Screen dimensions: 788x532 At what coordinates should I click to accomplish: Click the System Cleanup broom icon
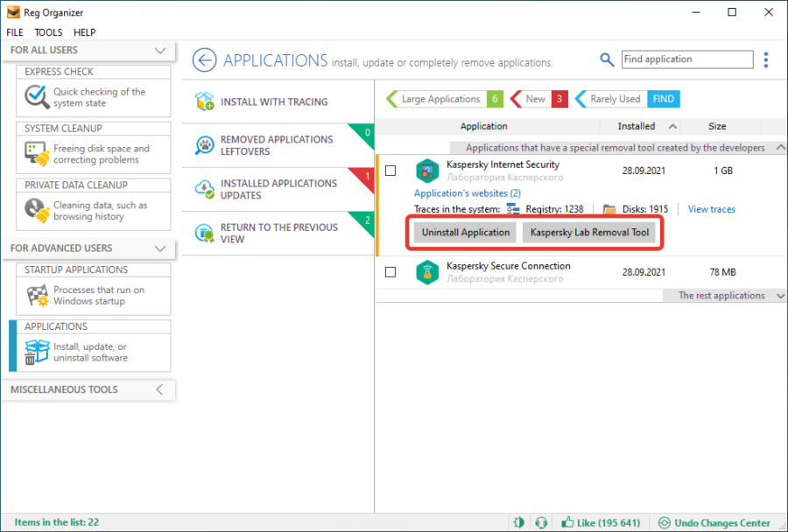[37, 153]
